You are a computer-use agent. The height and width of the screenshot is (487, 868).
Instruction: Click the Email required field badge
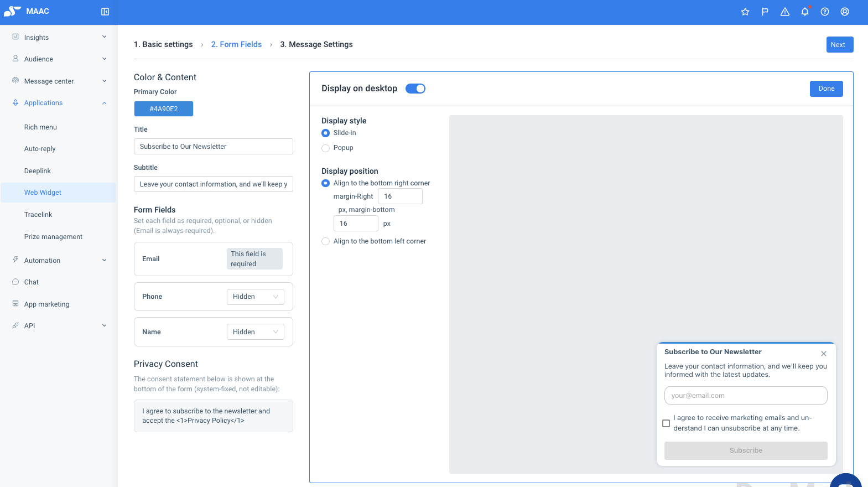(x=254, y=258)
